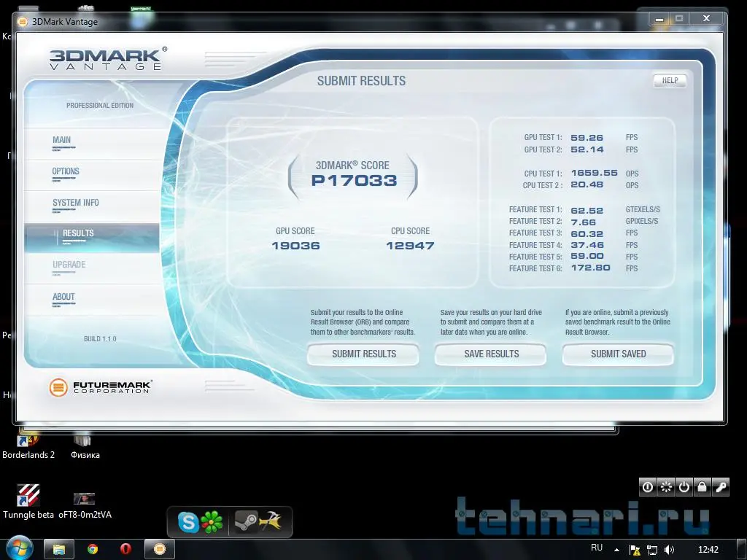The image size is (747, 560).
Task: Click the spinner restart gadget button
Action: (666, 487)
